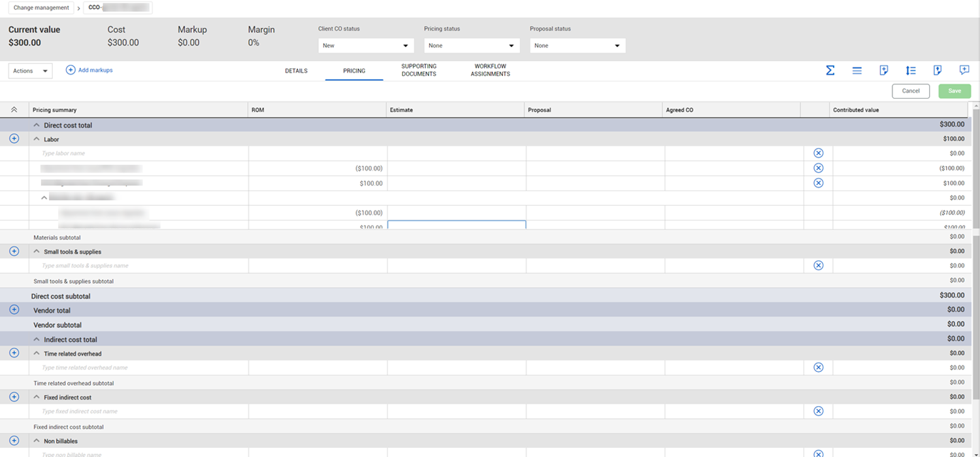Delete the labor row with ROM ($100.00)
Viewport: 980px width, 457px height.
coord(819,168)
